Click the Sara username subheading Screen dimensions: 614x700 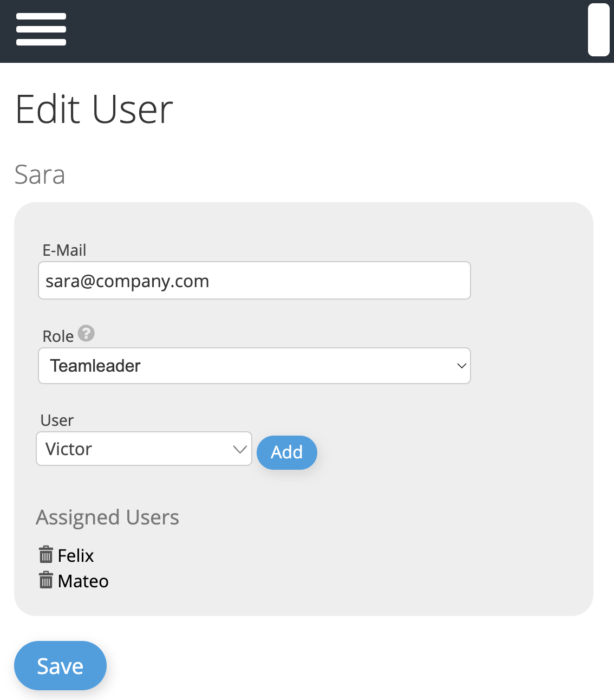point(40,175)
